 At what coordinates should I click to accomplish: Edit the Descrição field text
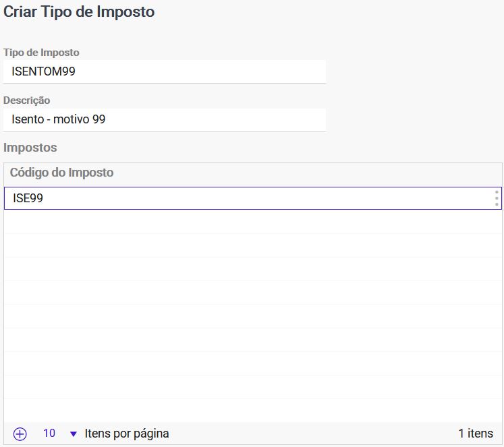(165, 119)
